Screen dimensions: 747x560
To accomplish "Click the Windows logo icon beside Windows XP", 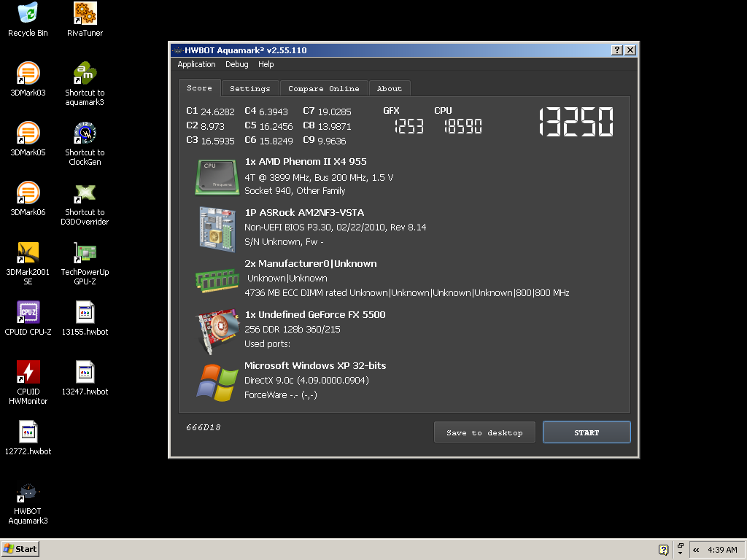I will click(x=217, y=382).
